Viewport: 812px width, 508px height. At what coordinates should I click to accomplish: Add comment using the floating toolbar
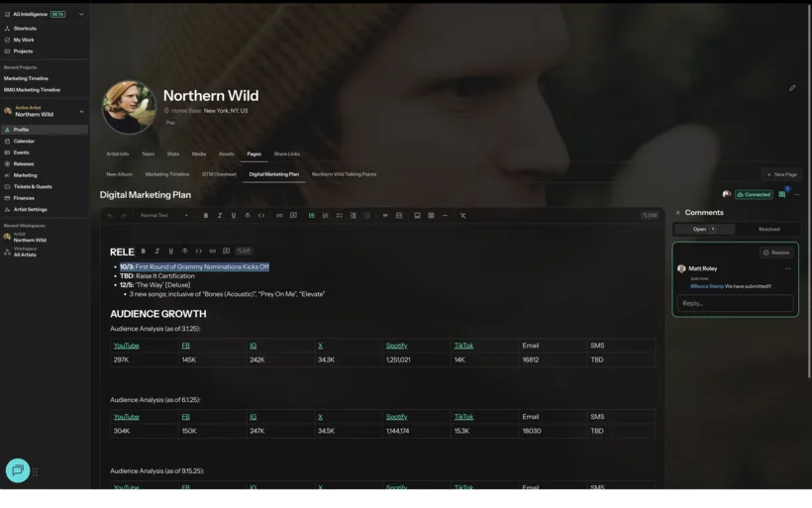(227, 252)
